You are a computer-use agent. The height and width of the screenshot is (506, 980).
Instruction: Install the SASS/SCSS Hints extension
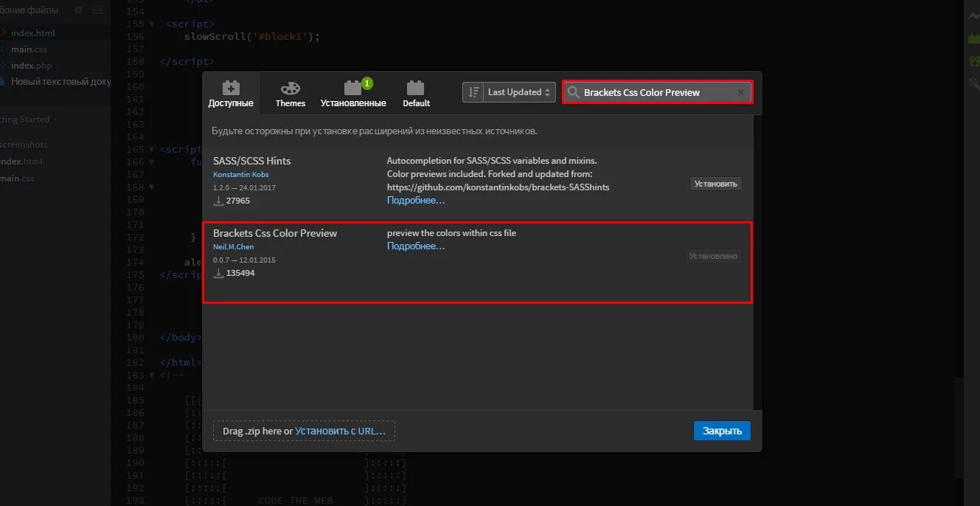click(x=715, y=184)
